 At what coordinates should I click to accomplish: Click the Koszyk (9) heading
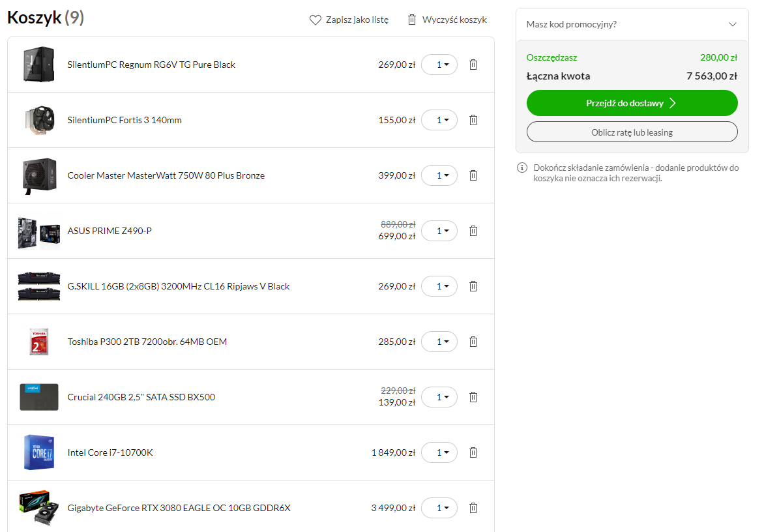[46, 18]
